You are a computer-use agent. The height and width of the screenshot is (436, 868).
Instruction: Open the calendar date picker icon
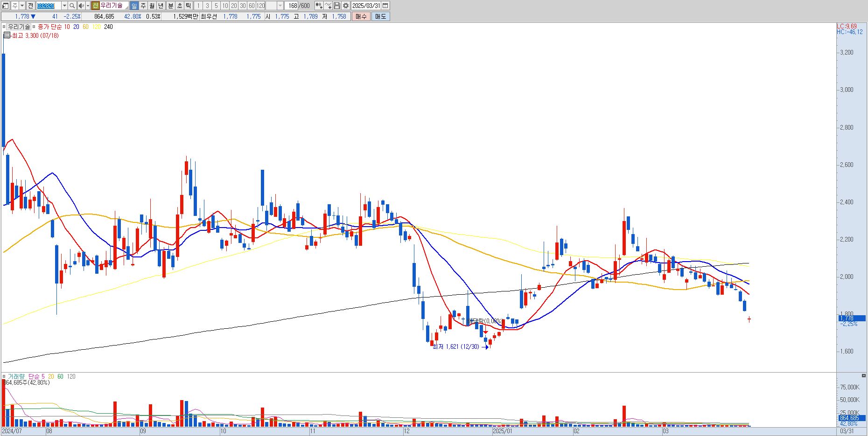coord(385,6)
